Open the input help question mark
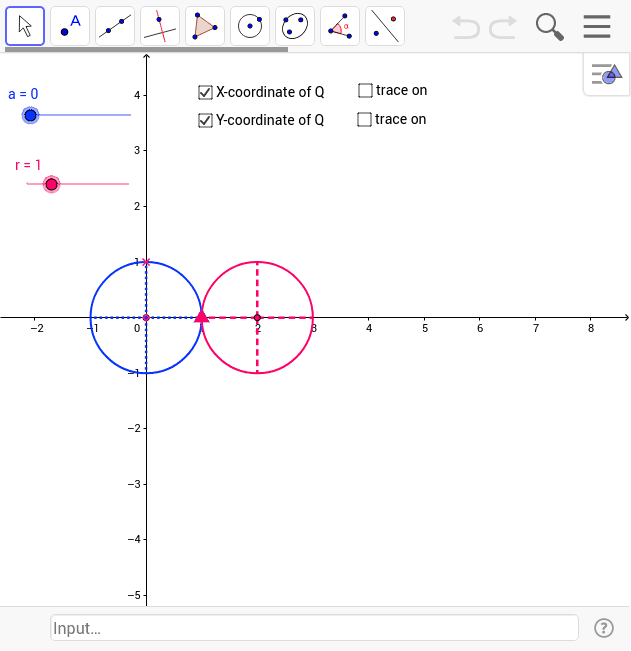This screenshot has height=651, width=631. pos(604,628)
